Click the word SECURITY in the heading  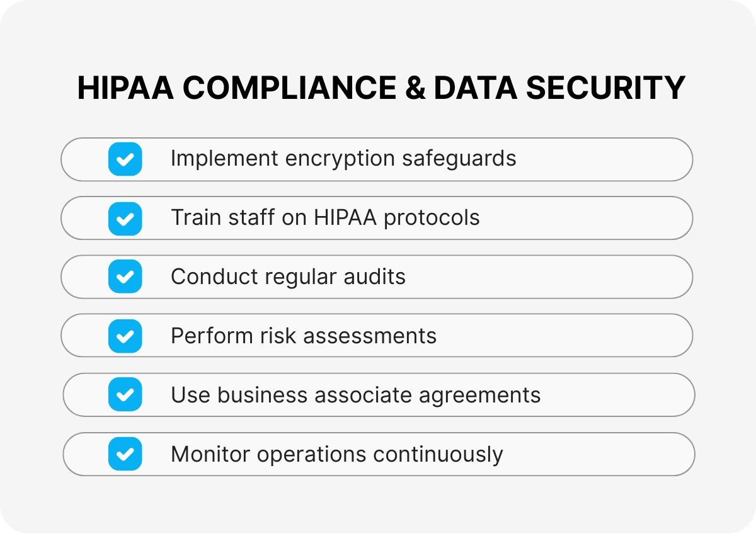[x=605, y=88]
